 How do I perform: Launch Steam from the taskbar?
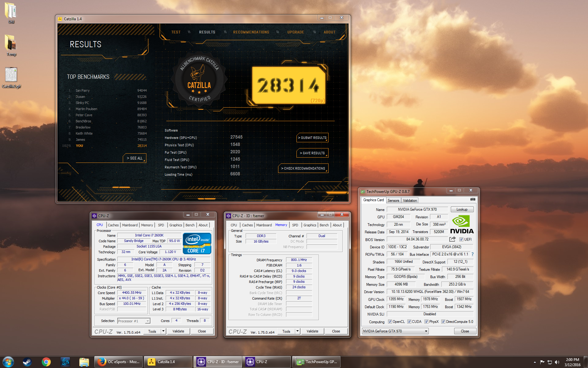coord(27,362)
